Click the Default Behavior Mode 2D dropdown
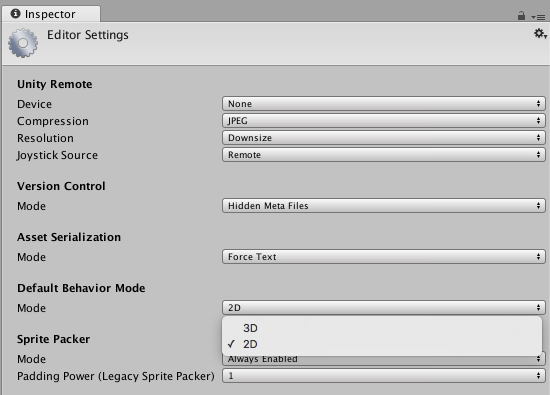550x395 pixels. coord(384,308)
